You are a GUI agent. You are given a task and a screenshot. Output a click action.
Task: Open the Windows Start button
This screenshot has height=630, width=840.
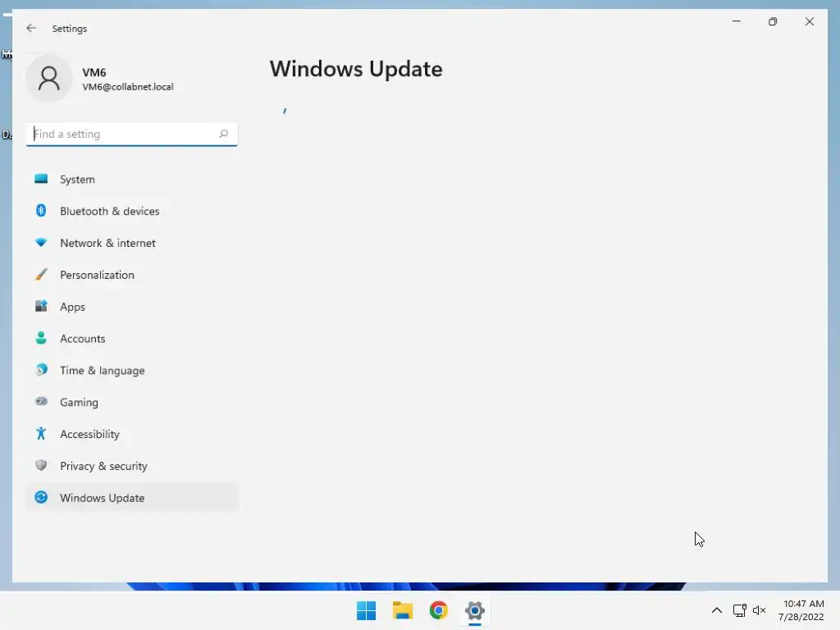[367, 610]
